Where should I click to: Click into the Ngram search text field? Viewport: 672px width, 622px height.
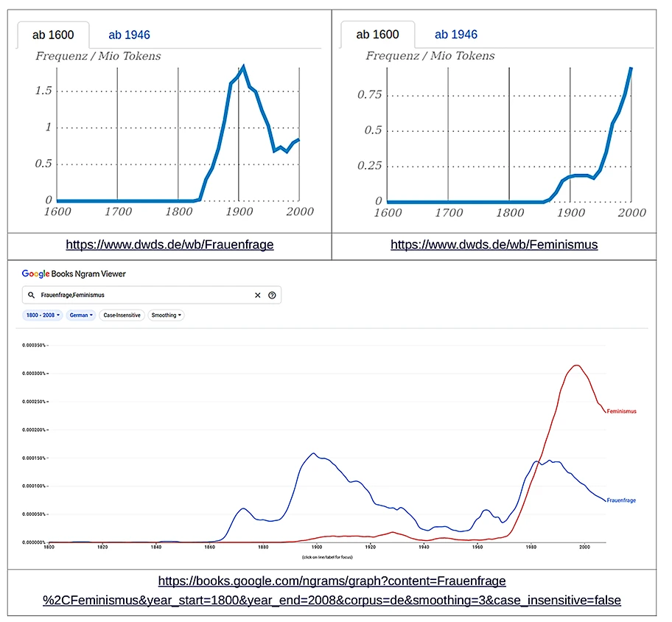(140, 295)
